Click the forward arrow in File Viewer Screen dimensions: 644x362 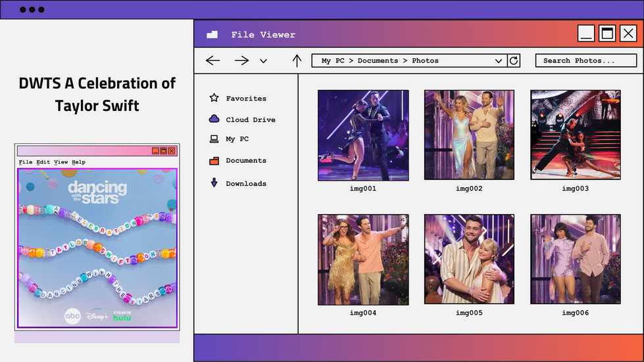click(x=241, y=60)
